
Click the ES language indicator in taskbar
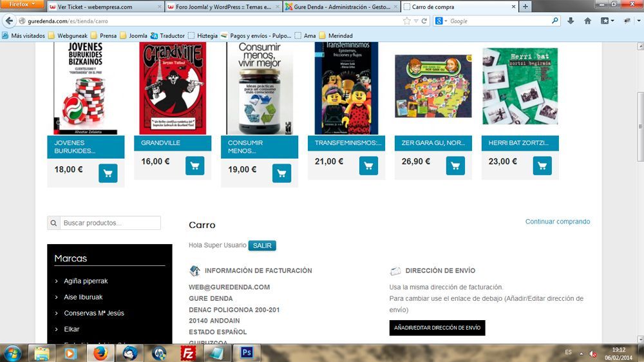tap(568, 352)
